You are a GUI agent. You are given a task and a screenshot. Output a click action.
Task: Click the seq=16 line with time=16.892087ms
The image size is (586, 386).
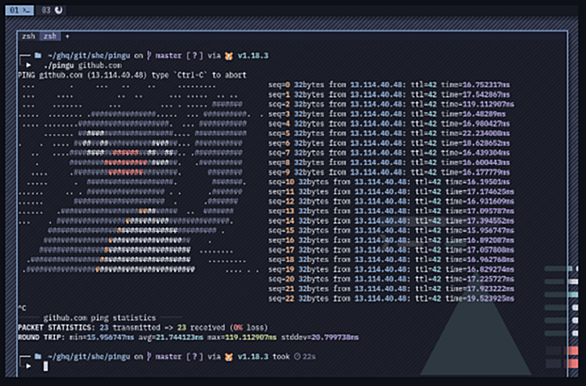click(391, 240)
